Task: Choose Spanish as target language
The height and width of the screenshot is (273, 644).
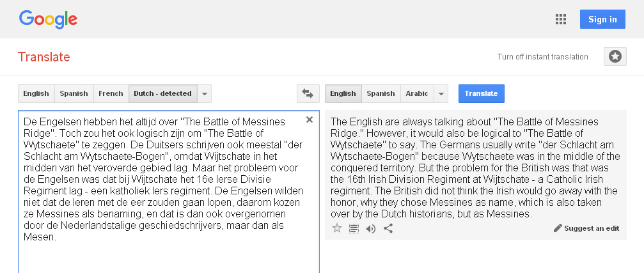Action: 381,93
